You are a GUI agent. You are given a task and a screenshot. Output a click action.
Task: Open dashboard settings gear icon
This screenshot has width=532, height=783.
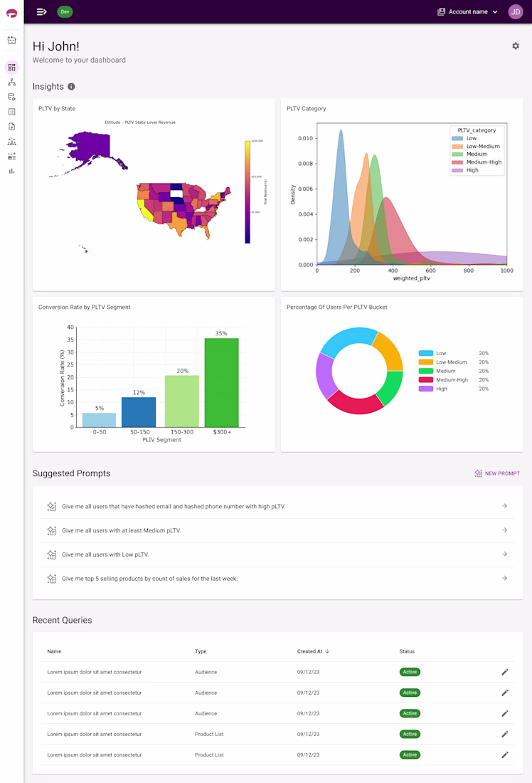[516, 46]
